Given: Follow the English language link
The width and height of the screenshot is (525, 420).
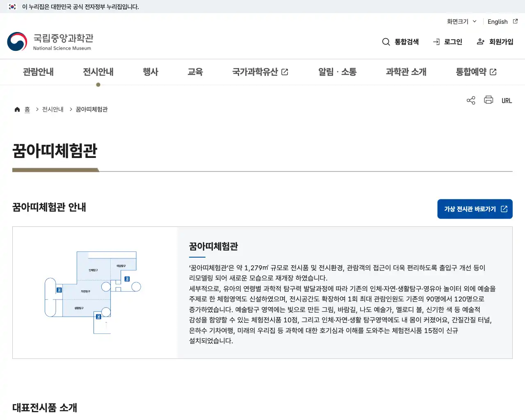Looking at the screenshot, I should tap(498, 21).
